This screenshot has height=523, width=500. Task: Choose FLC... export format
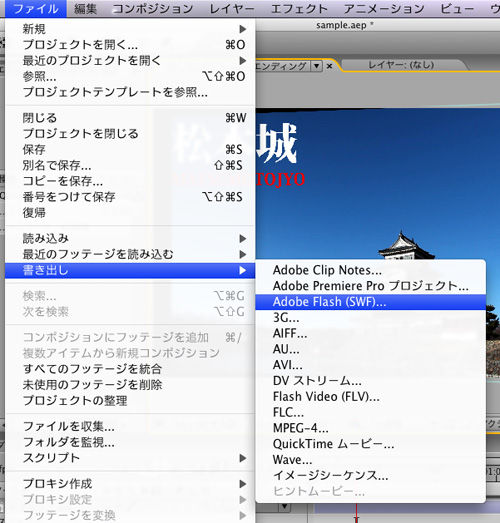371,412
